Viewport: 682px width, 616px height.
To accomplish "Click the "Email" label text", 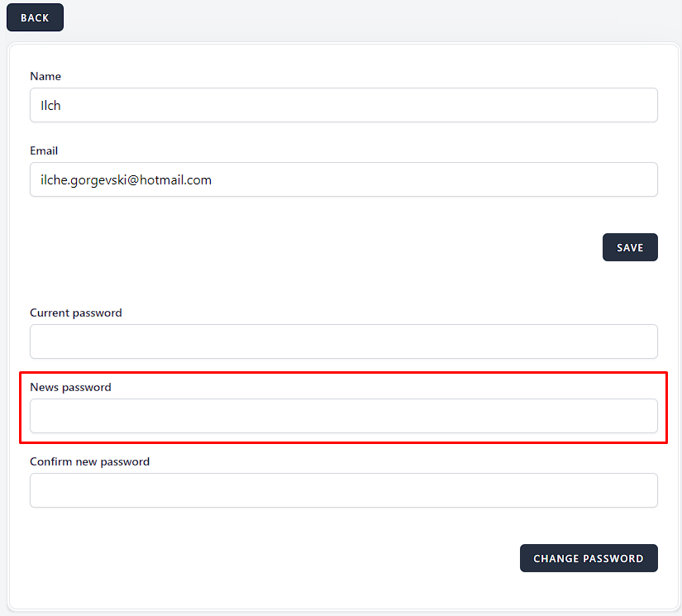I will [44, 150].
